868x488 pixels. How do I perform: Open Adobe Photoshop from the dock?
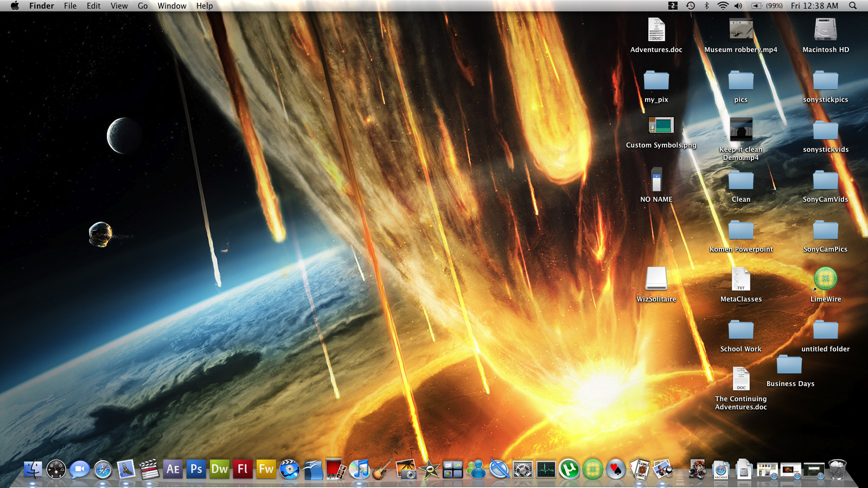(x=196, y=469)
